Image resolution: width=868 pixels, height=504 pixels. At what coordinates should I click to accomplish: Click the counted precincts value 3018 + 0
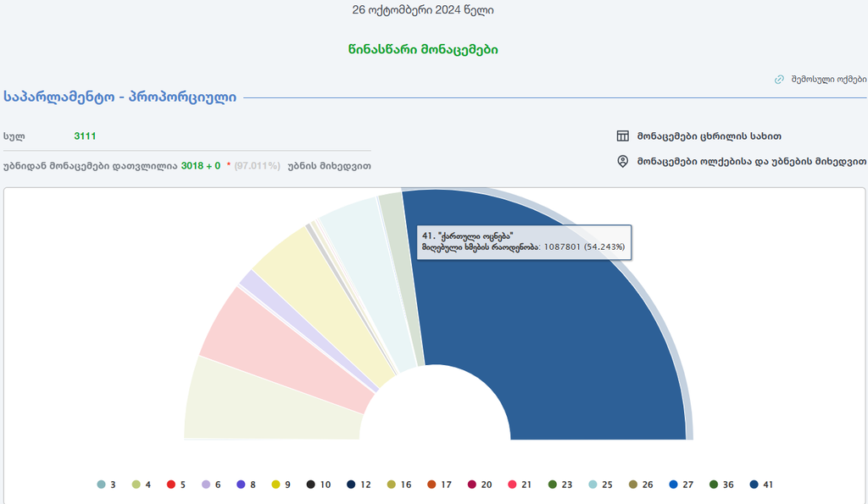tap(200, 166)
